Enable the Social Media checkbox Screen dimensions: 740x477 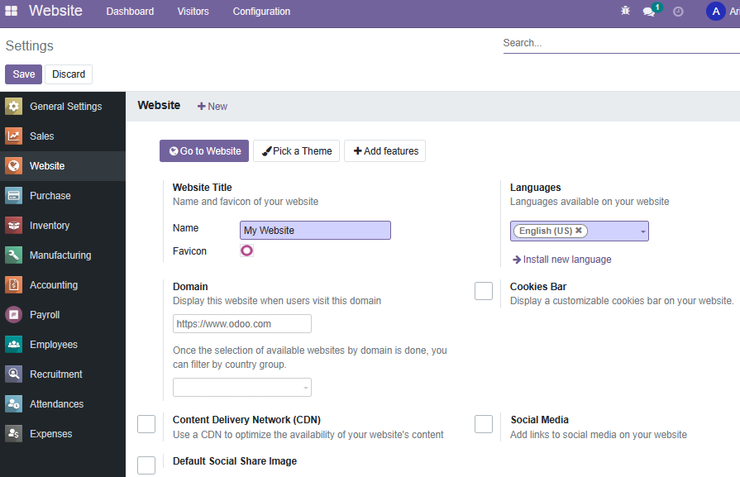tap(483, 424)
